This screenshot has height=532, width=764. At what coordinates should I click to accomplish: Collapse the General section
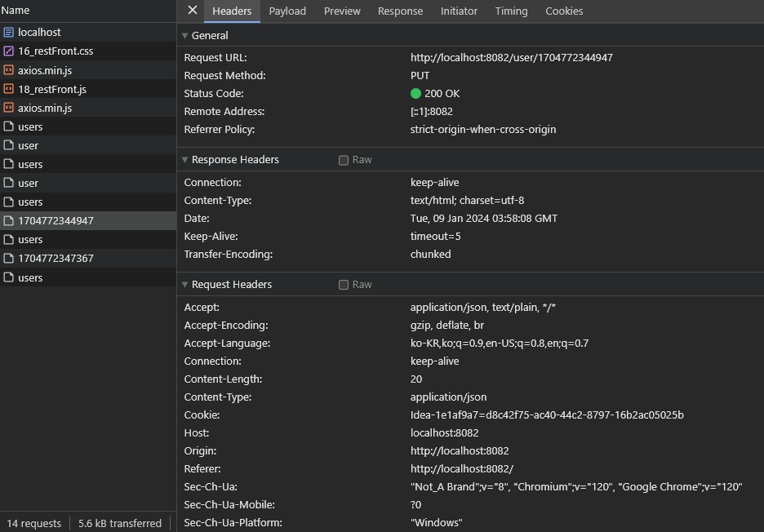point(184,36)
